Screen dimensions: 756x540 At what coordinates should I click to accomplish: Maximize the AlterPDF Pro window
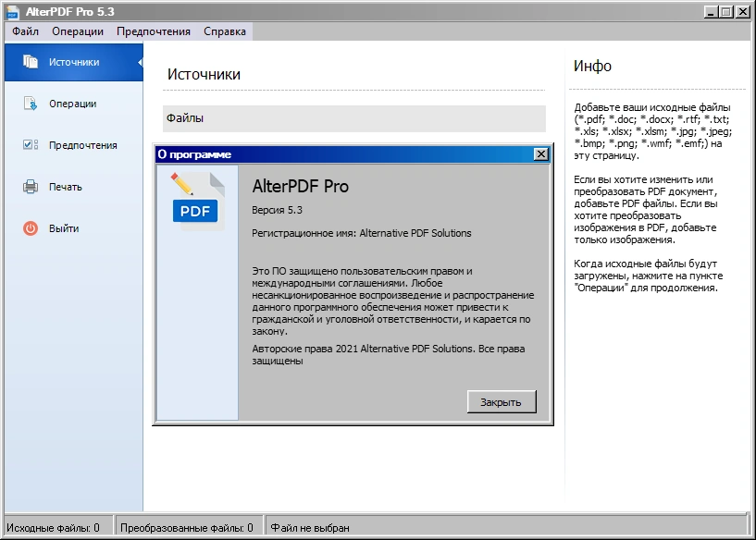pos(726,12)
